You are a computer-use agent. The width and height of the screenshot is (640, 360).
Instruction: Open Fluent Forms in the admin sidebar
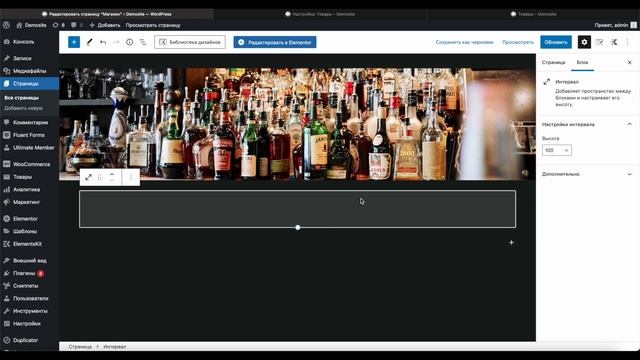(29, 135)
